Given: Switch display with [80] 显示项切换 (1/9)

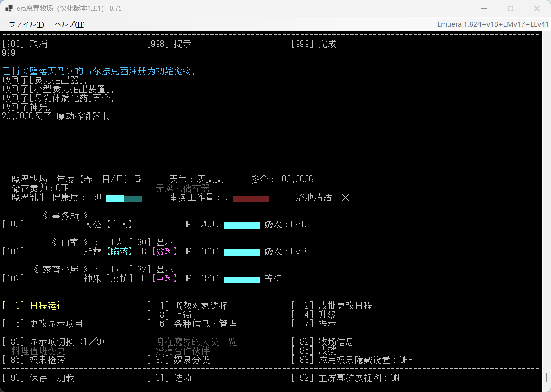Looking at the screenshot, I should [x=54, y=342].
